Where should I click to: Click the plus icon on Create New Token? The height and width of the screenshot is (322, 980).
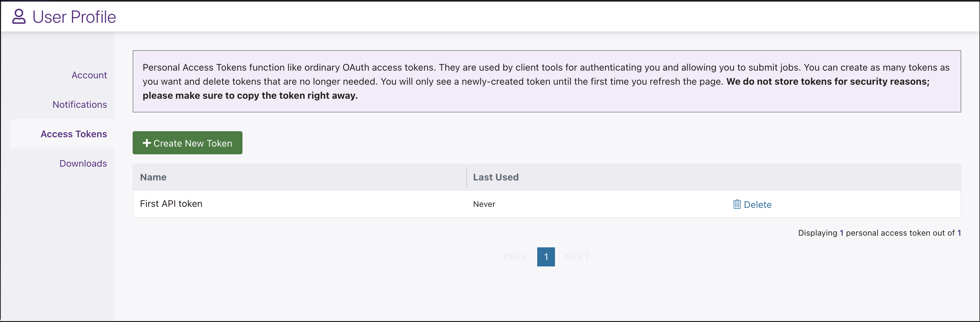[147, 143]
